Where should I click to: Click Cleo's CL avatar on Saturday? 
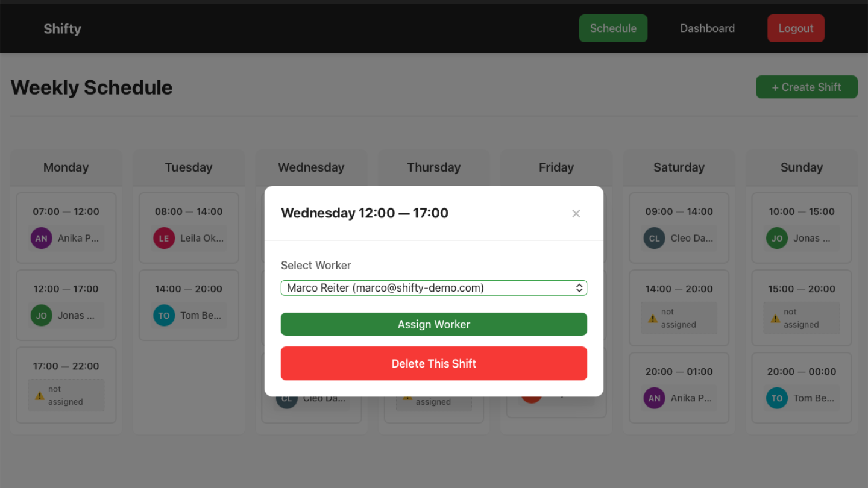point(655,238)
